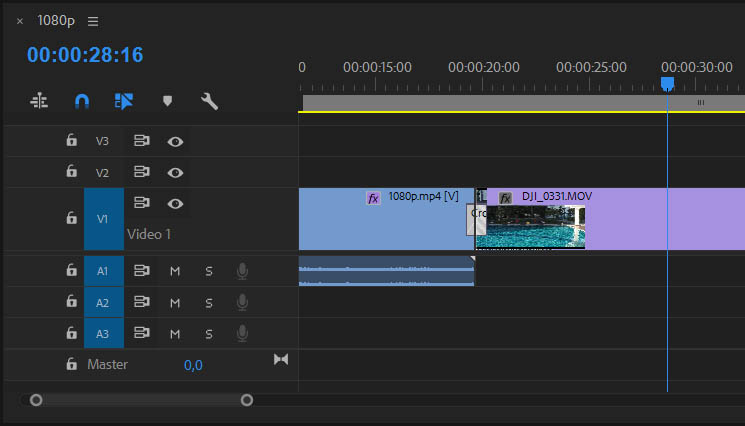
Task: Toggle A1 track targeting
Action: (104, 271)
